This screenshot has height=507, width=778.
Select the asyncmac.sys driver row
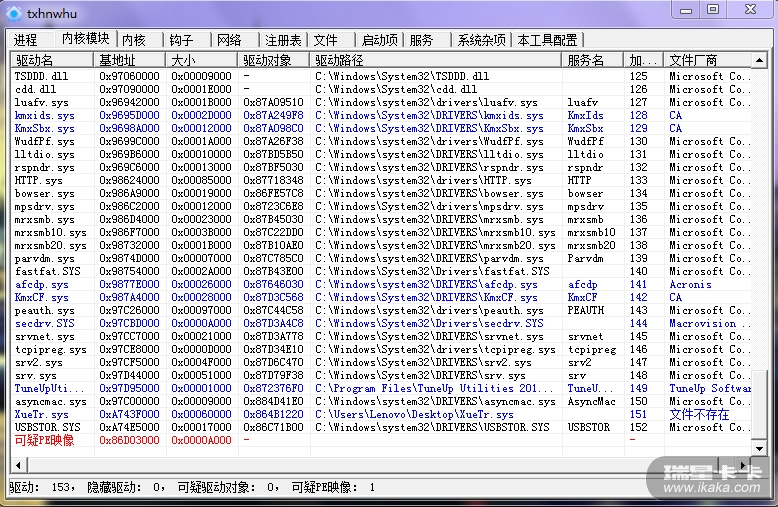(381, 401)
